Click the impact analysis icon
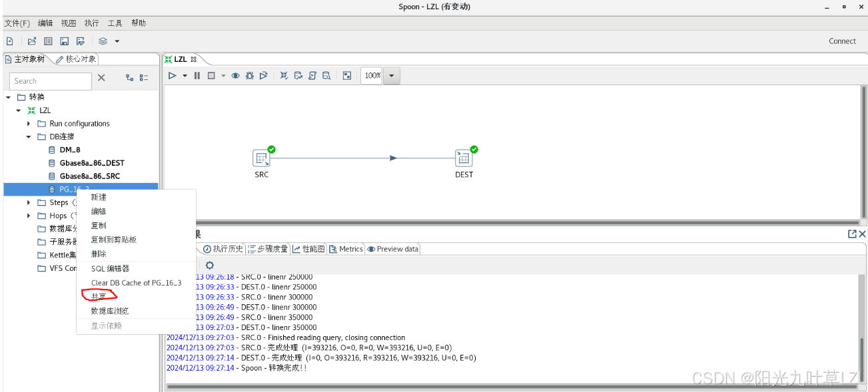Screen dimensions: 868x392 (x=298, y=76)
